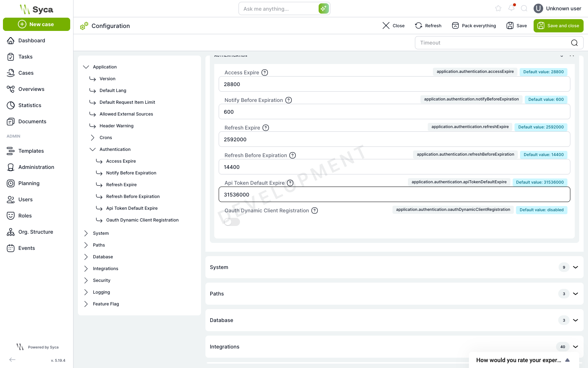Click the Refresh toolbar button

point(428,26)
